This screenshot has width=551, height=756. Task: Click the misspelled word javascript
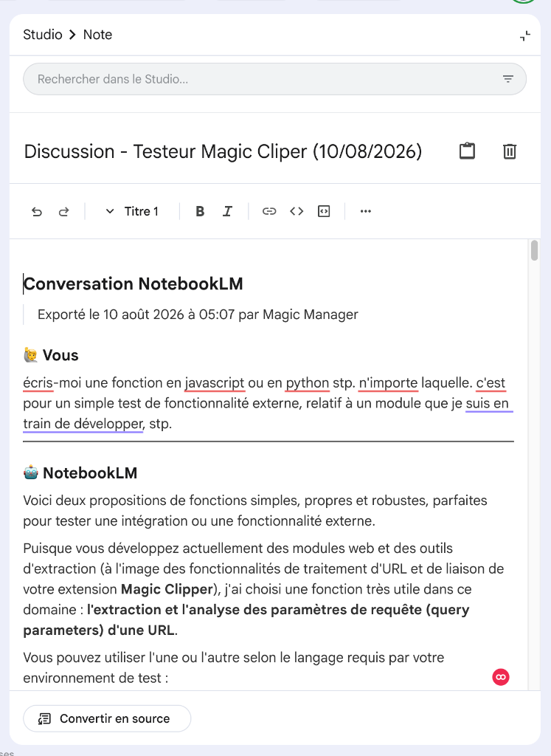[x=215, y=383]
